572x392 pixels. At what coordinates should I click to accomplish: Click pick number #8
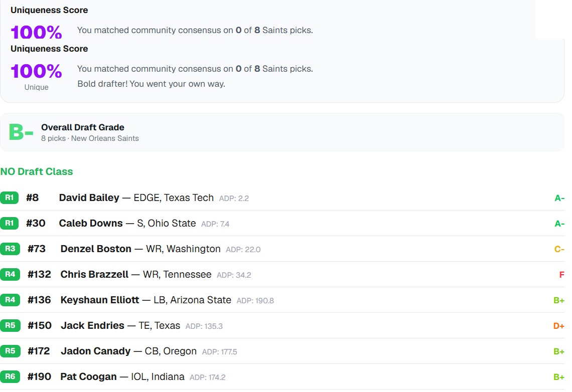[33, 198]
